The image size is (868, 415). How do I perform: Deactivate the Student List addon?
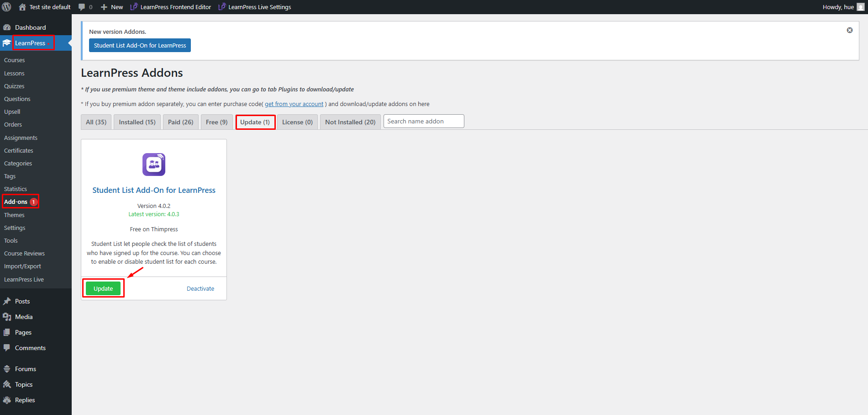coord(200,288)
